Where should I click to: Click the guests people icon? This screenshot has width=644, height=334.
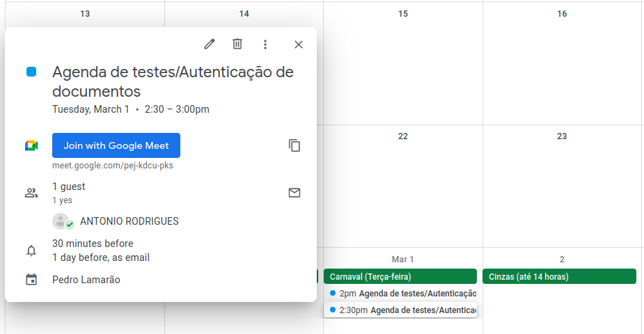31,193
